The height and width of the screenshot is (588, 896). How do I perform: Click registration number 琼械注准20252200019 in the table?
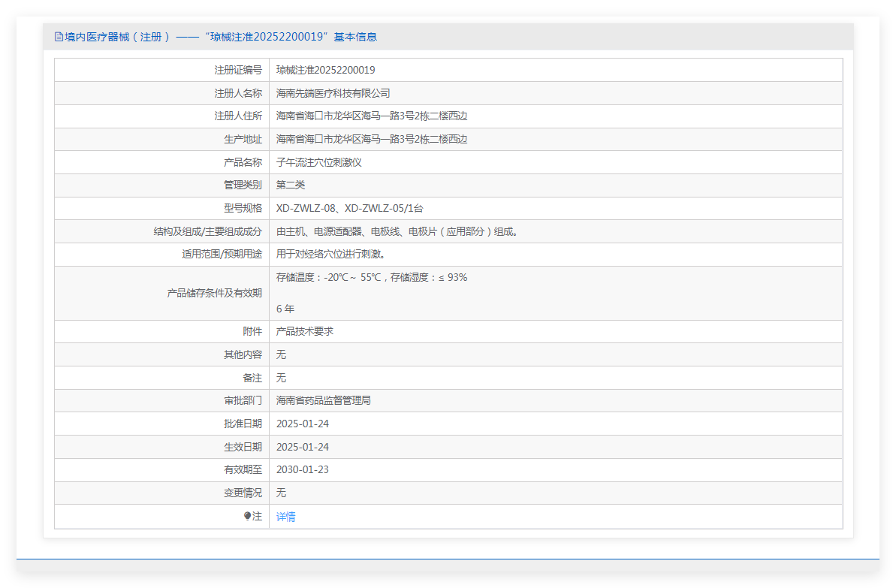[x=325, y=70]
